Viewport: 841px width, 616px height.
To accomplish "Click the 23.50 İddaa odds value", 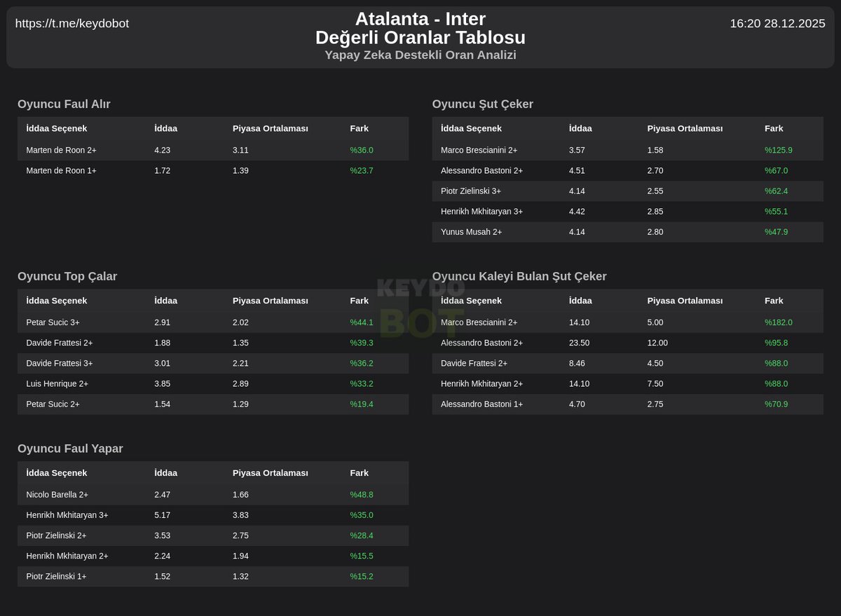I will coord(580,343).
